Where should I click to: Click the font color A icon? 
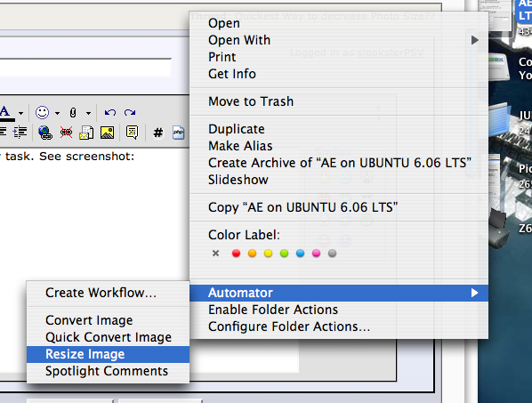point(6,113)
